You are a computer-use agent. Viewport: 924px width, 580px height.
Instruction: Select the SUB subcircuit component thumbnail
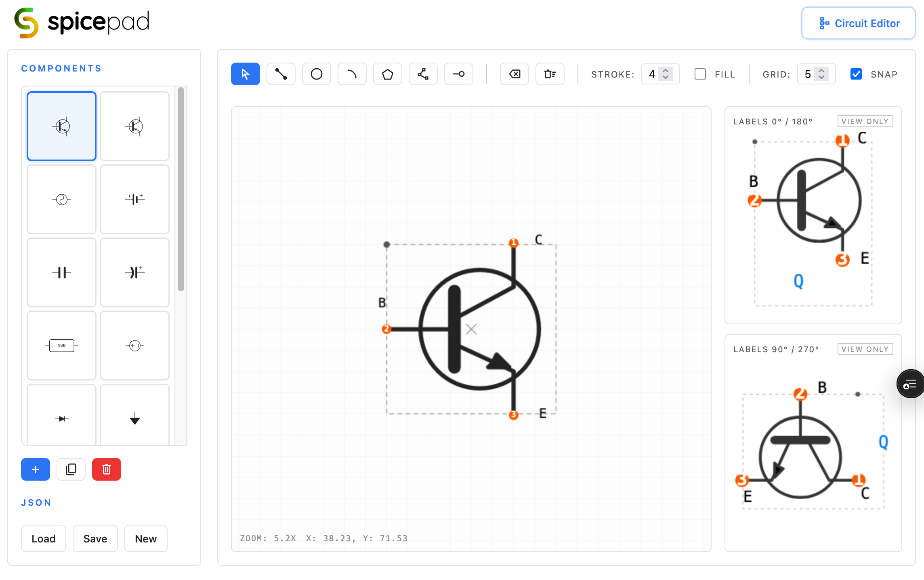tap(61, 345)
